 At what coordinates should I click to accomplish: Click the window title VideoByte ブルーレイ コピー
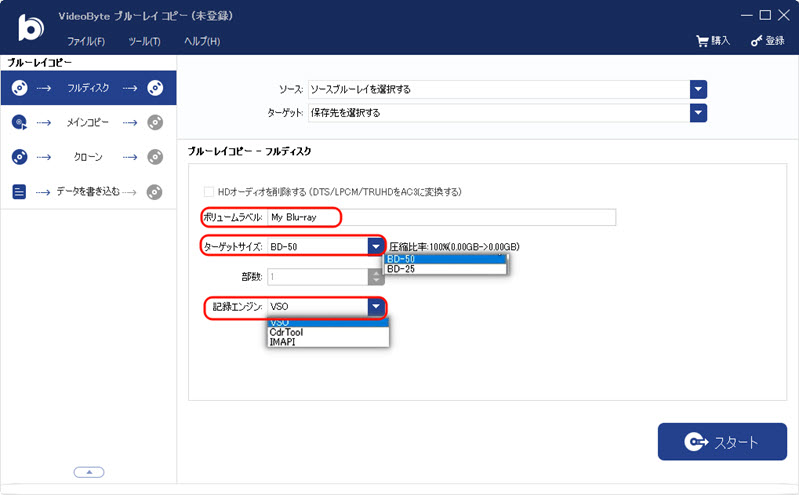[x=146, y=16]
